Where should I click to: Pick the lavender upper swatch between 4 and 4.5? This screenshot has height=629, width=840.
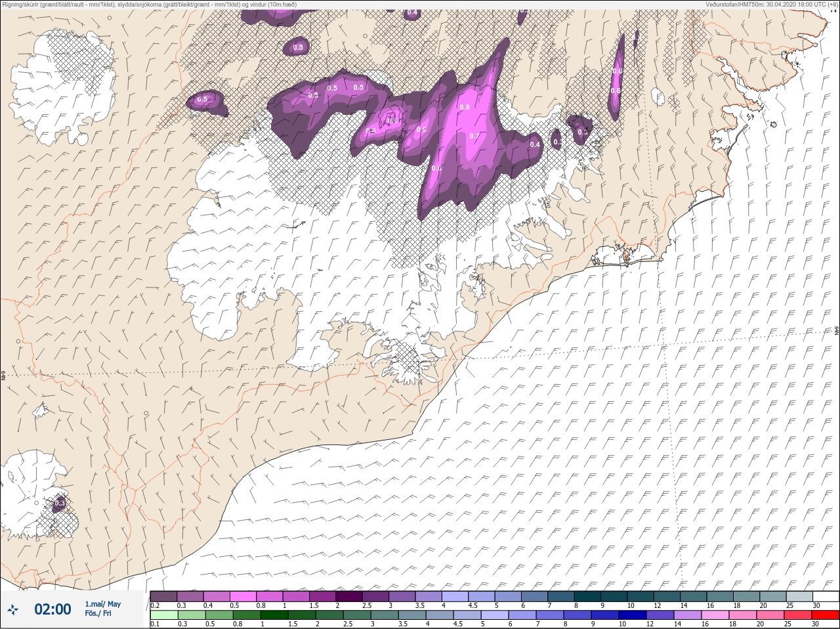click(455, 596)
